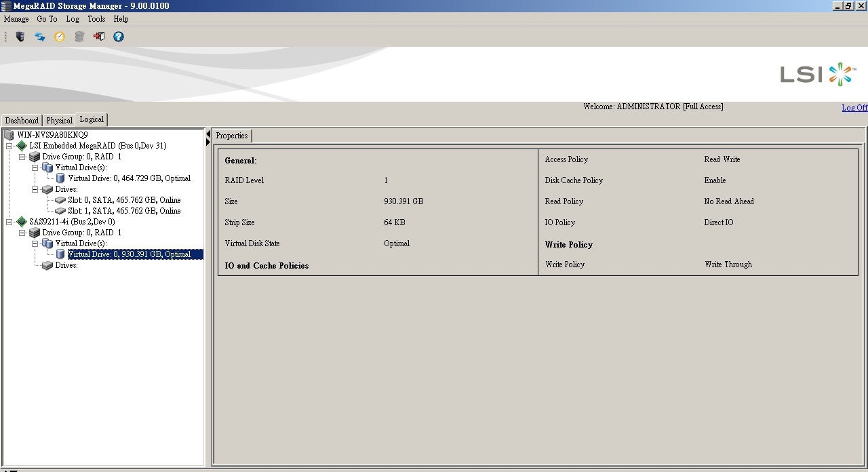Select the Logical tab
Viewport: 868px width, 472px height.
pos(92,119)
